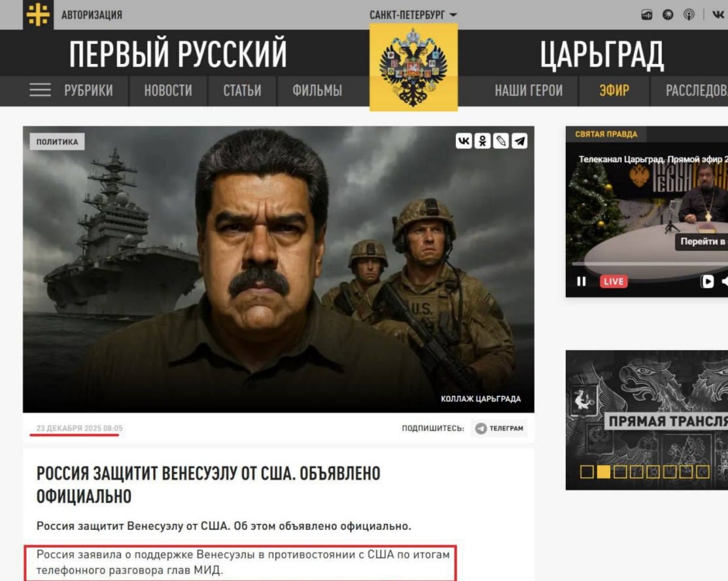
Task: Click paragraph starting Россия заявила о поддержке
Action: [x=243, y=562]
